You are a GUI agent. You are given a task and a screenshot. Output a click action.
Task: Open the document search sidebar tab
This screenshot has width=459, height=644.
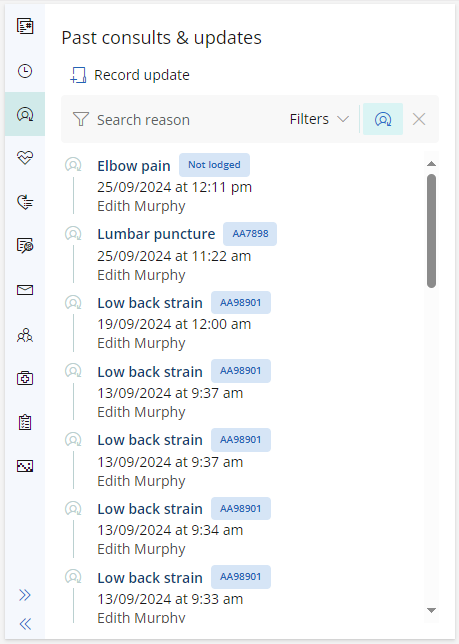[25, 246]
